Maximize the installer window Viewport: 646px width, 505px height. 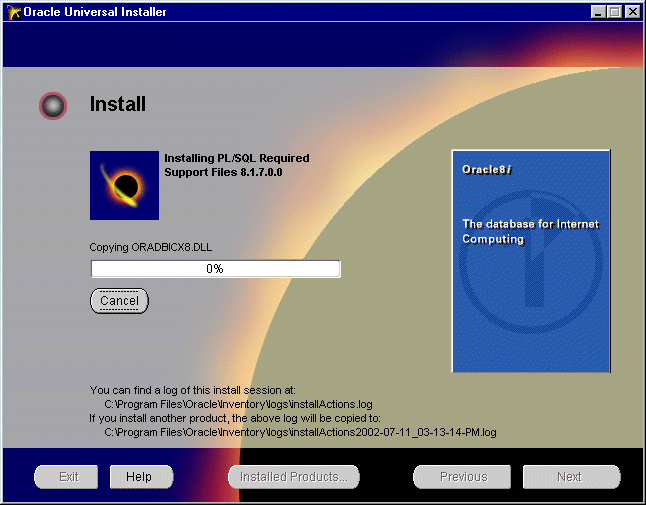[614, 12]
